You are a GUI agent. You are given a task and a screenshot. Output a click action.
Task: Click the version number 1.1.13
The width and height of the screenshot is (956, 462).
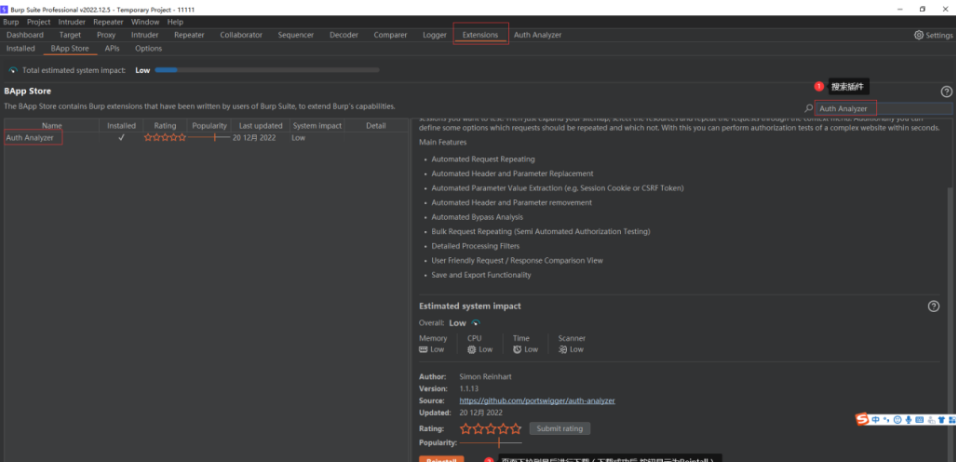coord(469,388)
